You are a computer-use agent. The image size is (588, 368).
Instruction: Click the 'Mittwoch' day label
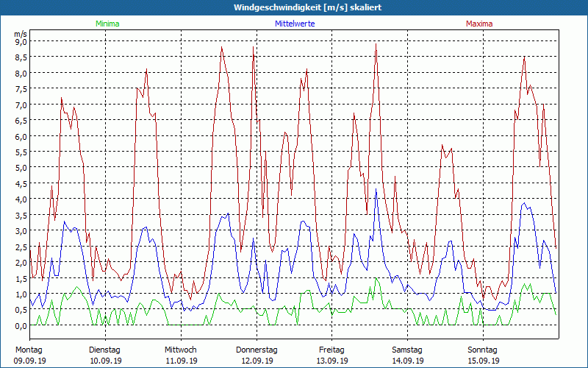(x=181, y=350)
